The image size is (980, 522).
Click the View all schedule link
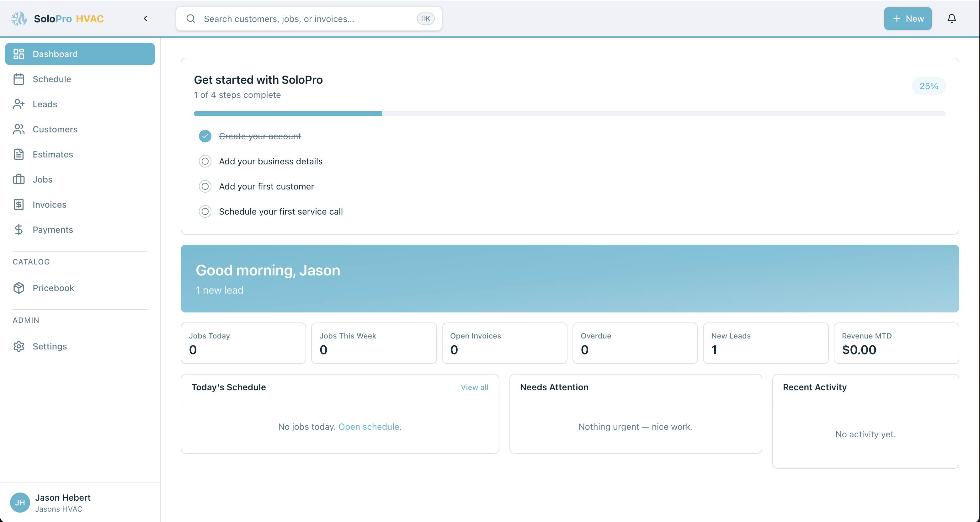click(474, 387)
